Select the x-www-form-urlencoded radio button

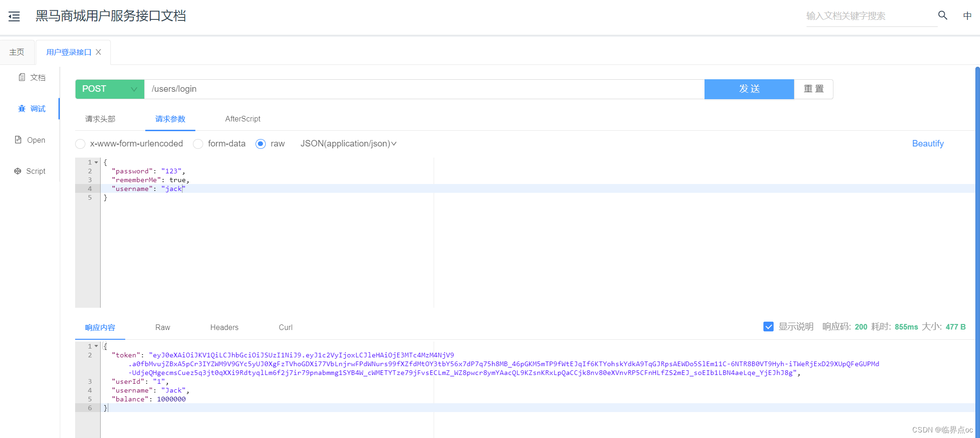80,144
